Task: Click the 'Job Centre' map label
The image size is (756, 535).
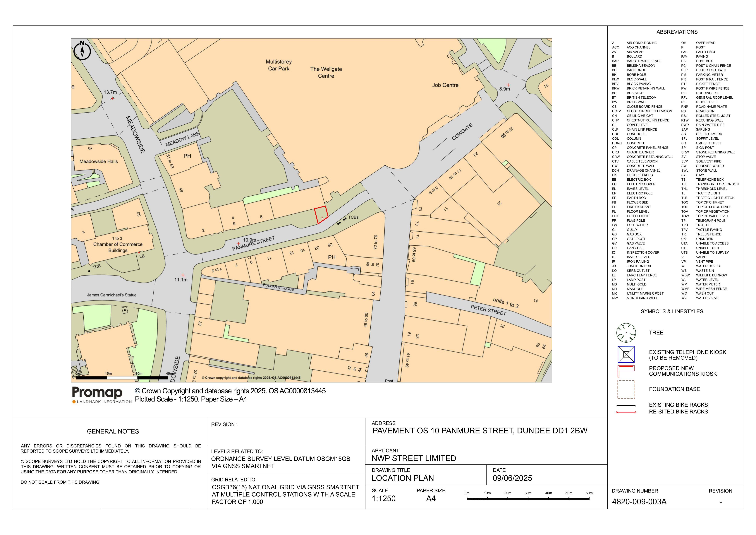Action: [445, 85]
